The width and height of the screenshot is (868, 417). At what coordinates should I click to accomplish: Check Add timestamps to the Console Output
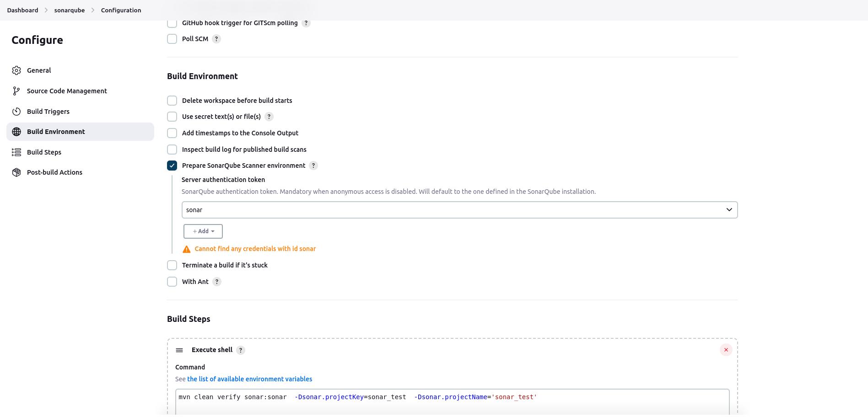[x=172, y=133]
